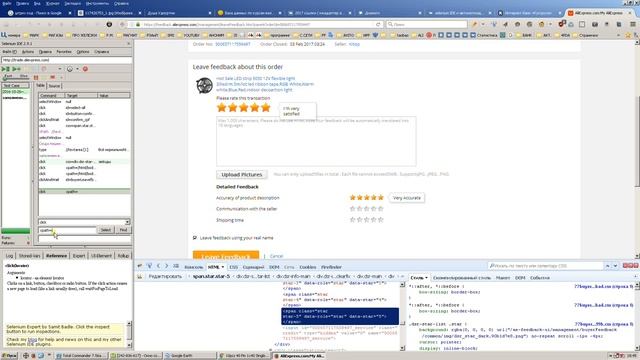Click the Selenium Value input field

(x=84, y=238)
